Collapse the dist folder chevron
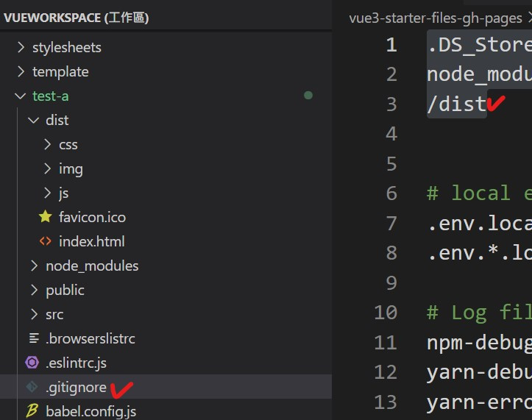The image size is (532, 420). coord(34,120)
